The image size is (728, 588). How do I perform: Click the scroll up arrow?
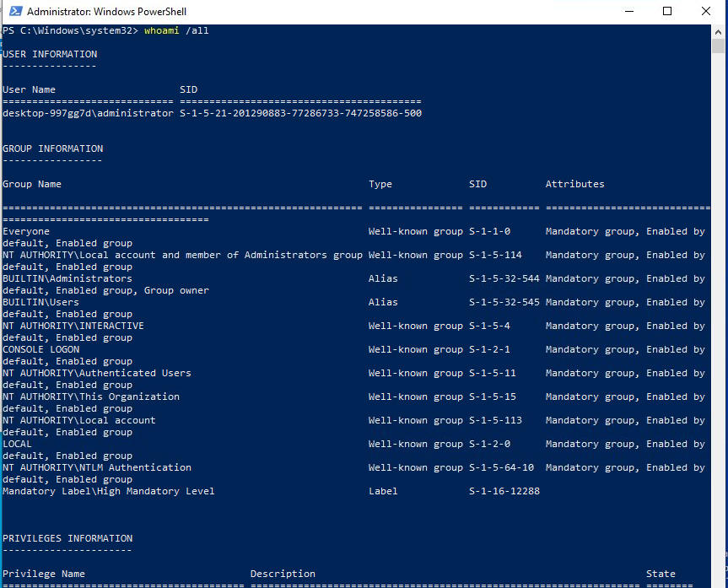719,30
